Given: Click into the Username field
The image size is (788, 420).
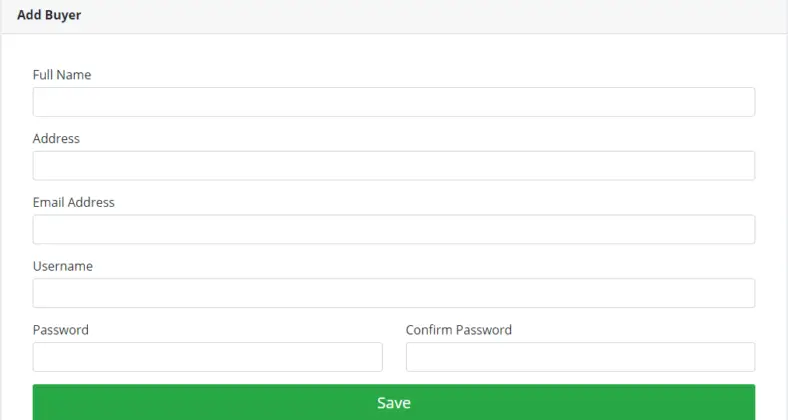Looking at the screenshot, I should click(393, 293).
